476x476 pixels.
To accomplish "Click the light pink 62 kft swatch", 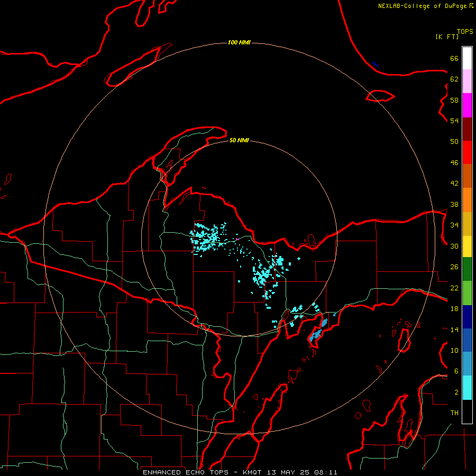I will [x=467, y=81].
